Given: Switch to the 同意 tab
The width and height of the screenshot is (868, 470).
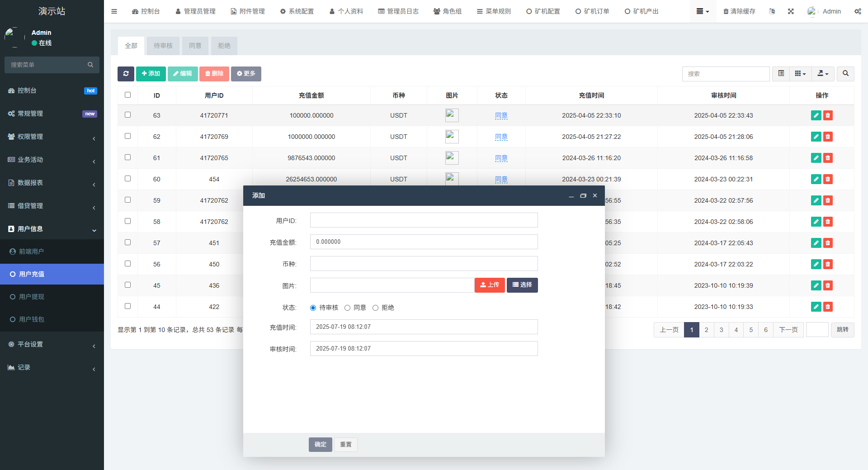Looking at the screenshot, I should [x=195, y=46].
